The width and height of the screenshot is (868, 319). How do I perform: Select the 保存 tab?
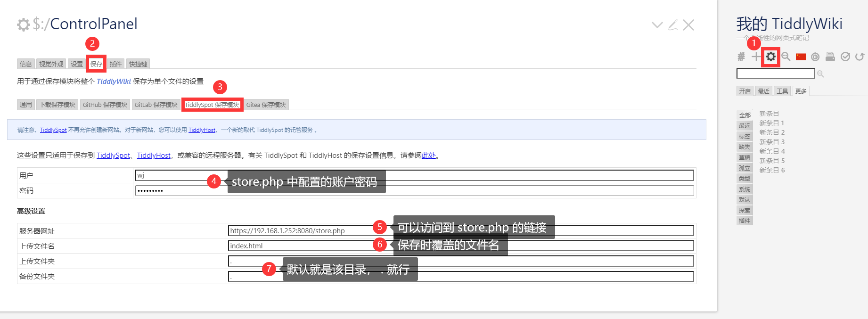96,64
